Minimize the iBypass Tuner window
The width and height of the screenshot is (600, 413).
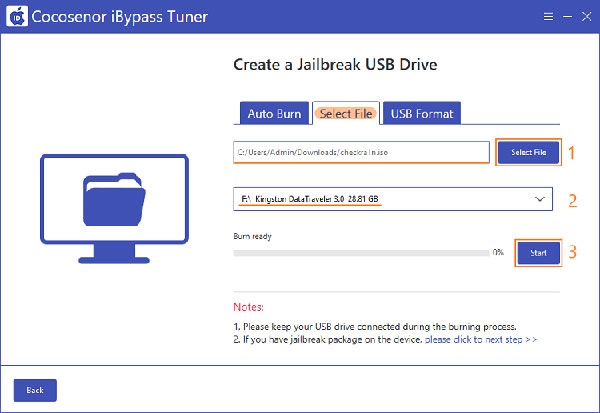click(x=567, y=16)
